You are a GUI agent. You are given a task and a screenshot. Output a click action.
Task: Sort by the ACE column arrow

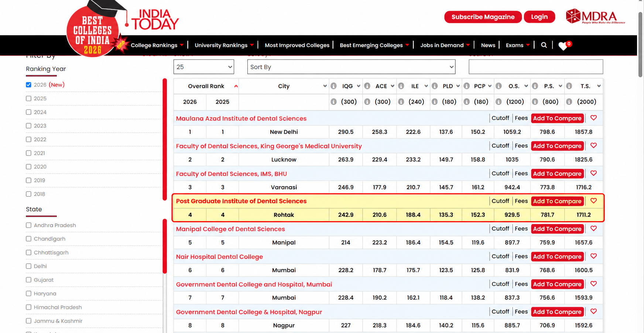[392, 86]
